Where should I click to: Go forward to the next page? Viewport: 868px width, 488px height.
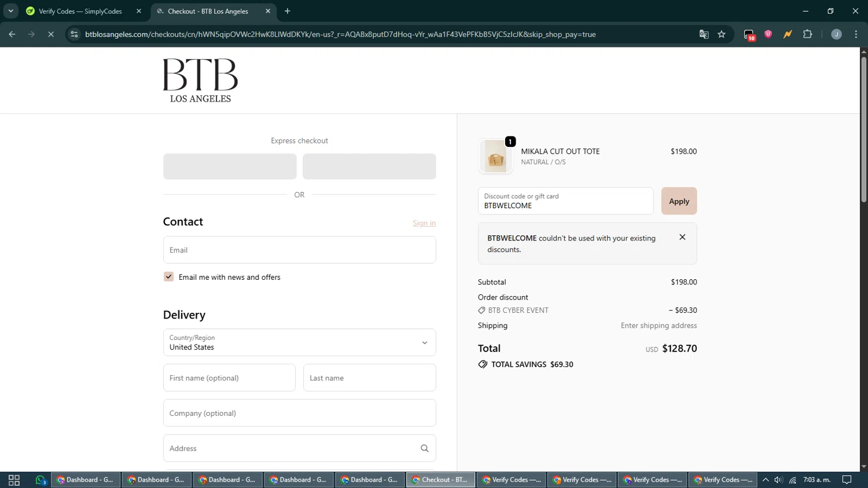(x=31, y=34)
